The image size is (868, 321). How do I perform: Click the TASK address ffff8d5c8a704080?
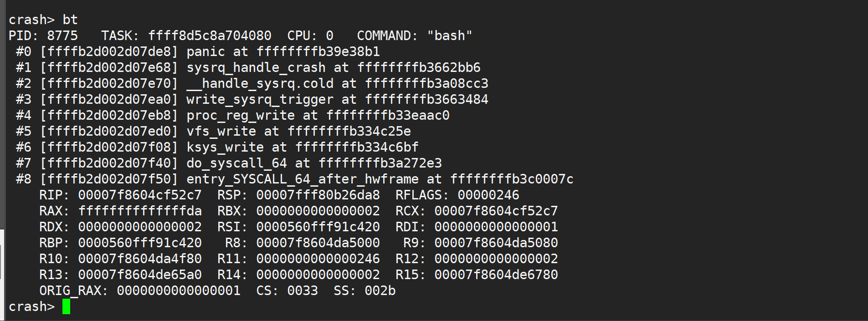[x=210, y=36]
